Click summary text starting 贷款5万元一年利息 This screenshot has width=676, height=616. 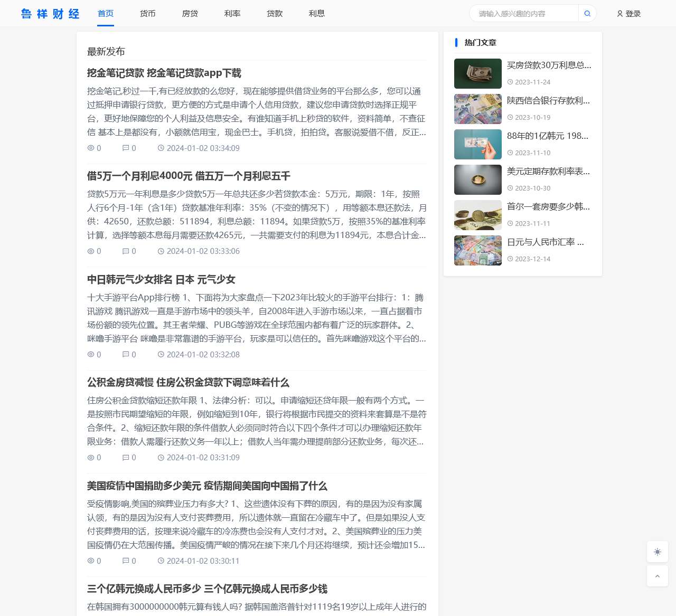point(257,215)
